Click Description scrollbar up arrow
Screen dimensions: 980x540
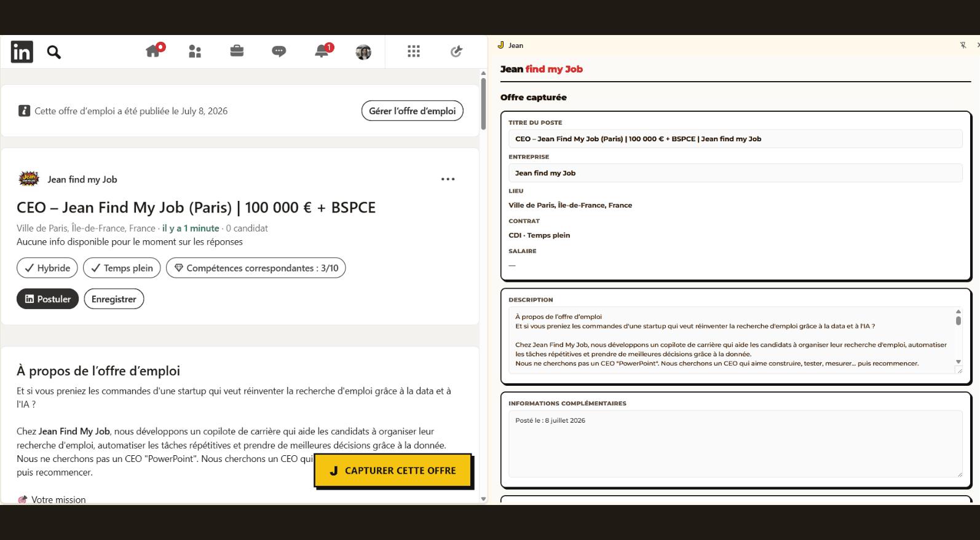pos(958,311)
